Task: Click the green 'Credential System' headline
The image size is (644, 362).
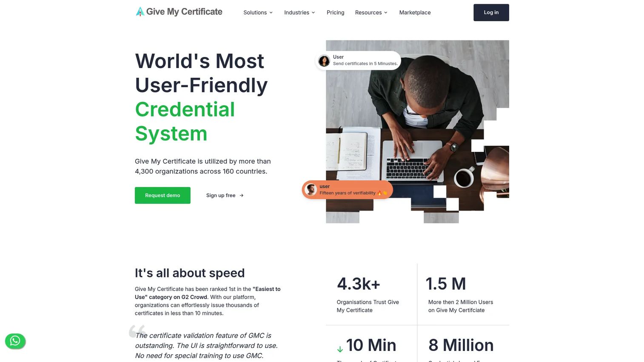Action: pos(185,121)
